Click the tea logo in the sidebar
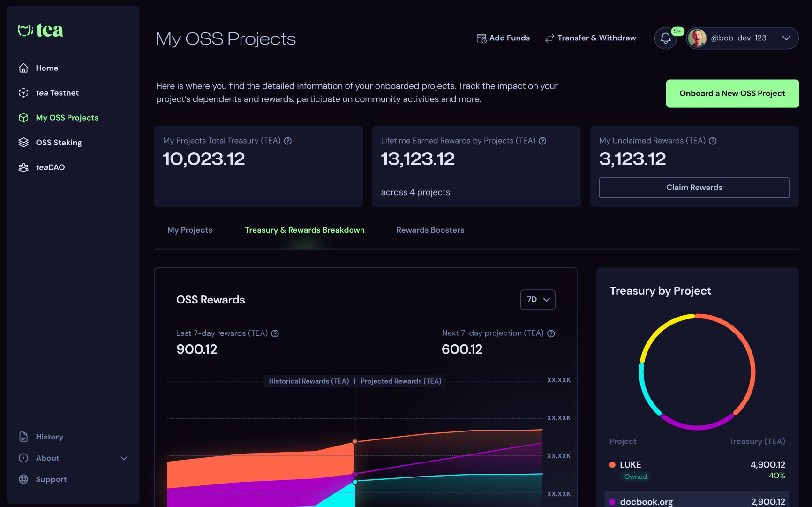 point(41,30)
